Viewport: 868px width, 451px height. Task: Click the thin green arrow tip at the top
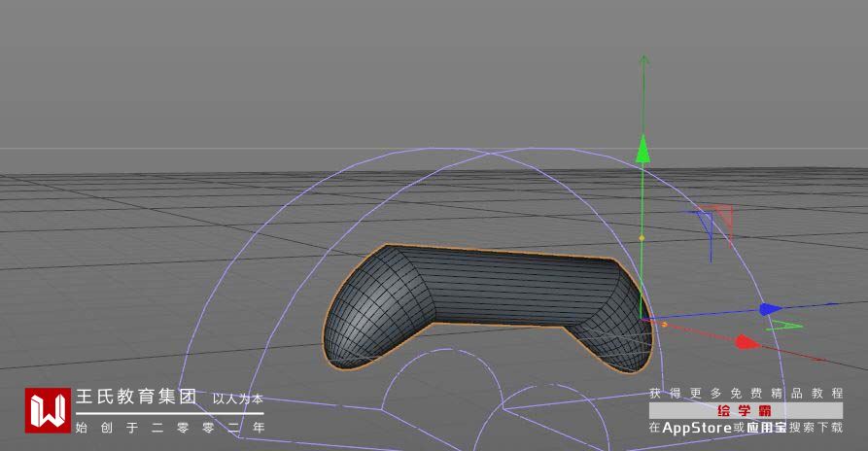tap(643, 59)
